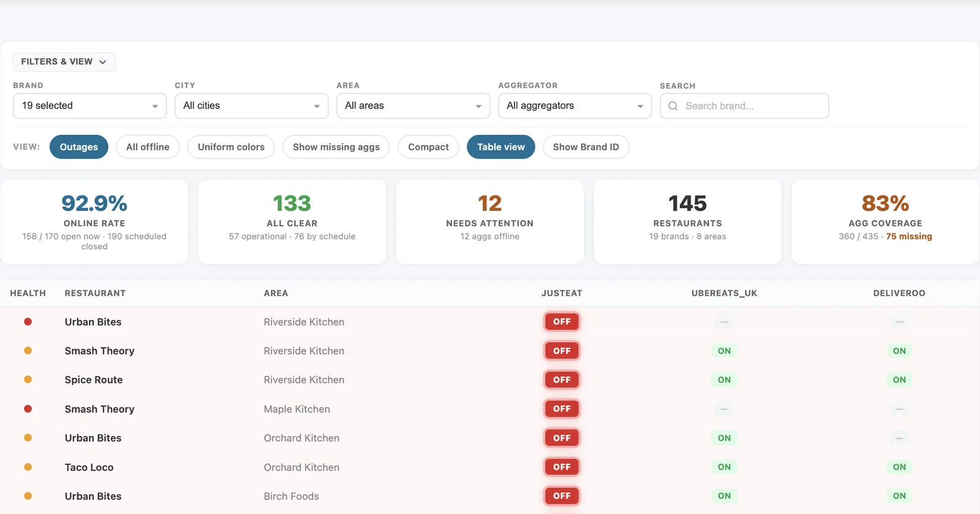Click Deliveroo dash badge for Smash Theory Maple
The height and width of the screenshot is (514, 980).
[x=899, y=409]
